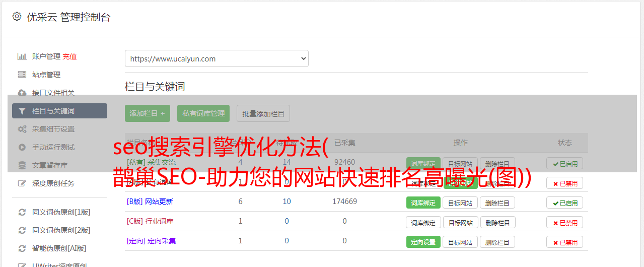
Task: Click the 状态 column header
Action: [565, 143]
